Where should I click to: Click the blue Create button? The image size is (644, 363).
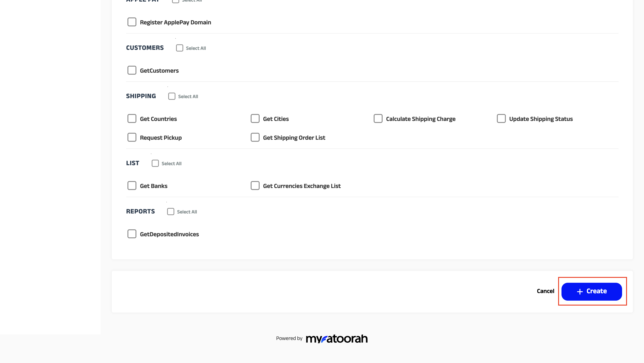click(591, 291)
